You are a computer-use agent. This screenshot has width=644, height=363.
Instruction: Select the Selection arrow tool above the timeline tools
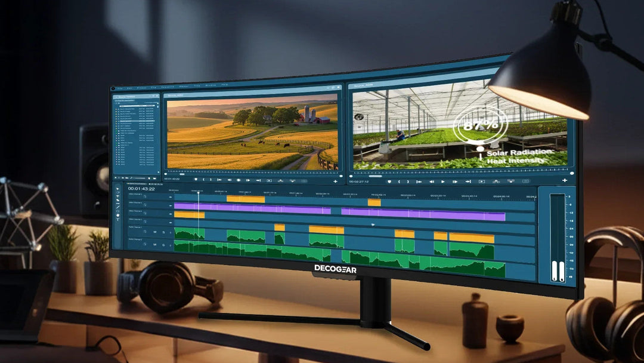pyautogui.click(x=117, y=189)
